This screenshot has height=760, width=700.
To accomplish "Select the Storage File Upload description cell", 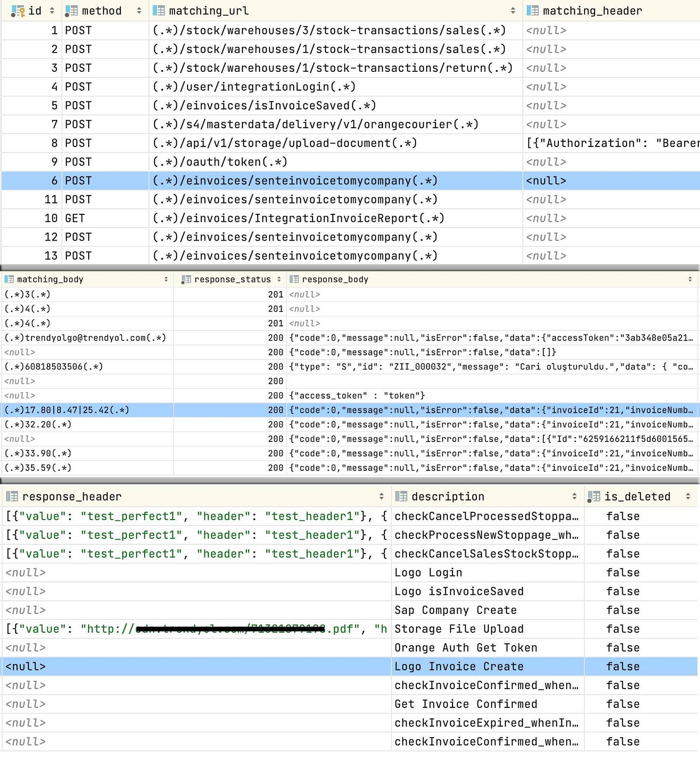I will (488, 629).
